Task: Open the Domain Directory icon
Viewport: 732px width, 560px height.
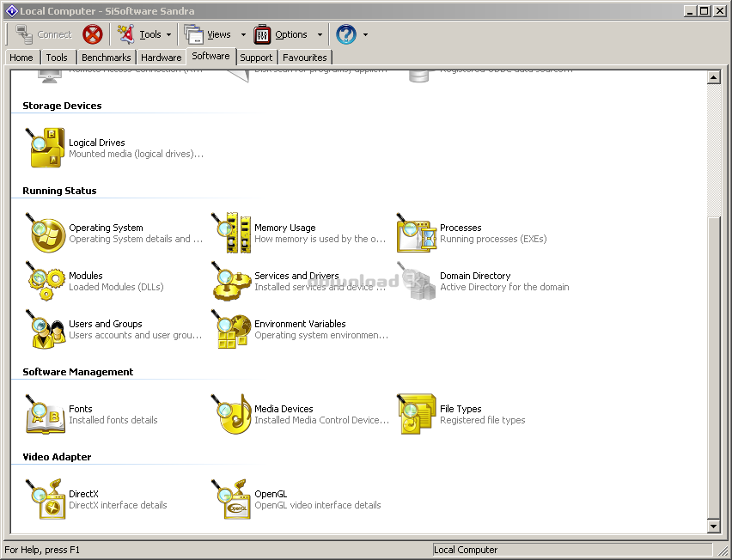Action: (416, 281)
